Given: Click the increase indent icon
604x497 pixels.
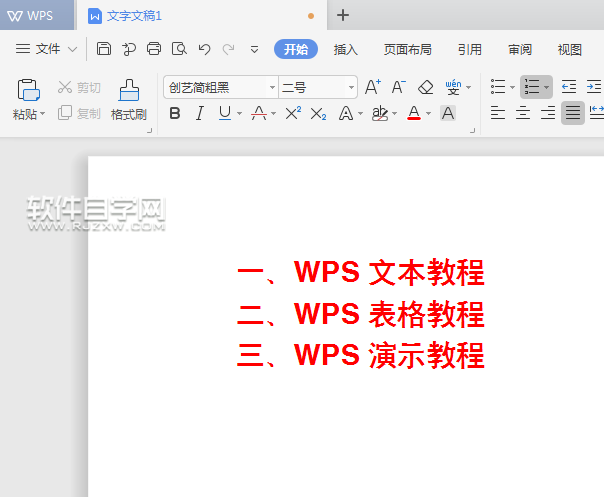Looking at the screenshot, I should click(x=594, y=87).
